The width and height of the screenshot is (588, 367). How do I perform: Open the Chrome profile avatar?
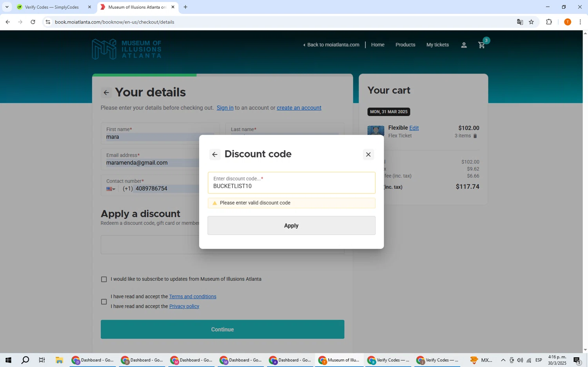coord(567,22)
